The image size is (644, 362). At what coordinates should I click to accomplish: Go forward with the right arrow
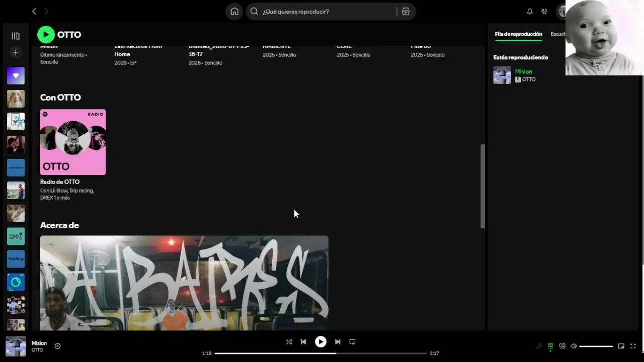[47, 11]
